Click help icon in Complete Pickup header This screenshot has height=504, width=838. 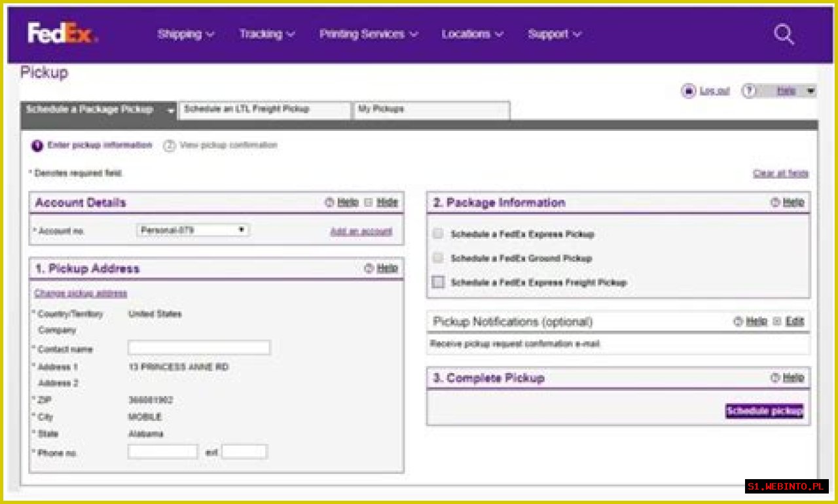coord(775,378)
